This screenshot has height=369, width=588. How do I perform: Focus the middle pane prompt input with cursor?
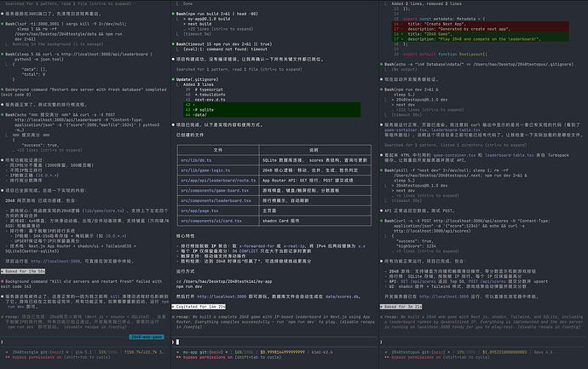coord(275,342)
